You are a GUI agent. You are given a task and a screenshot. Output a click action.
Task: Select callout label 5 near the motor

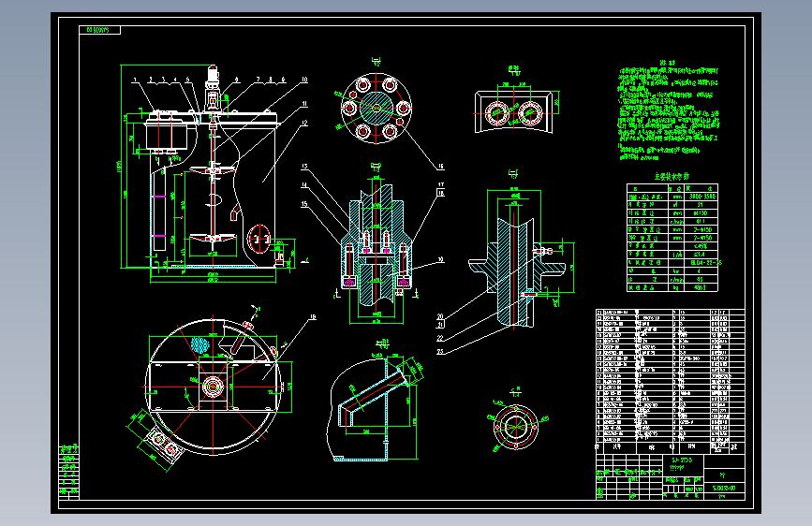coord(187,80)
